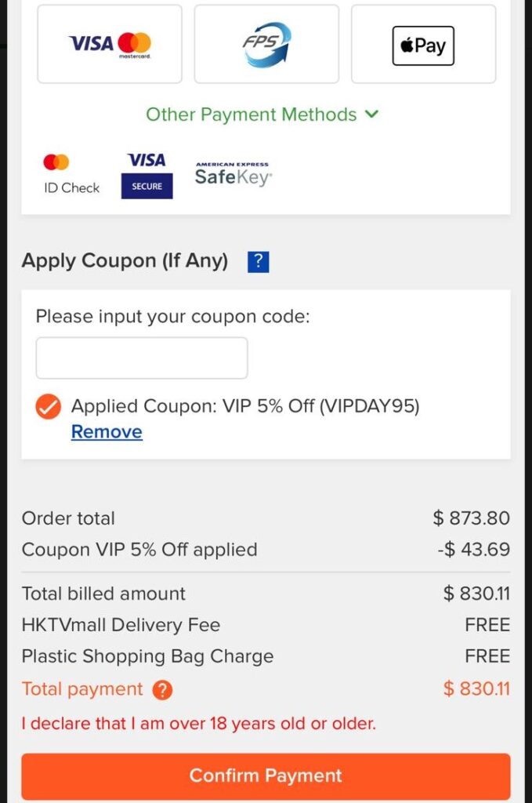Toggle the applied coupon orange checkmark
Viewport: 532px width, 803px height.
click(49, 407)
